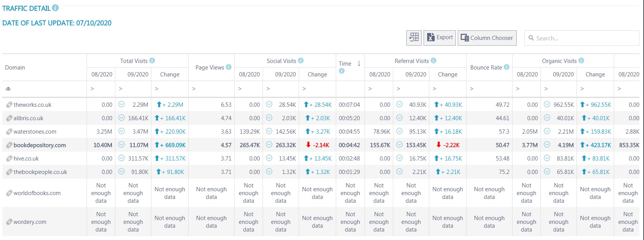Open the bookdepository.com domain link
644x240 pixels.
coord(39,145)
